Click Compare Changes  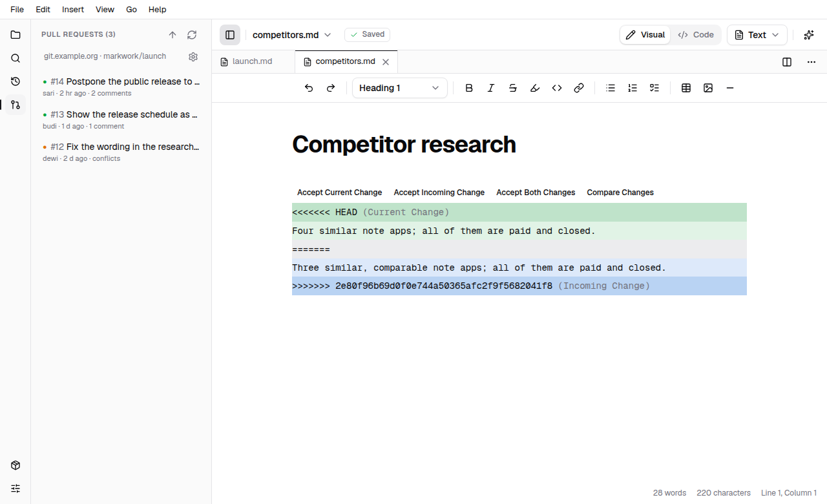pos(620,193)
